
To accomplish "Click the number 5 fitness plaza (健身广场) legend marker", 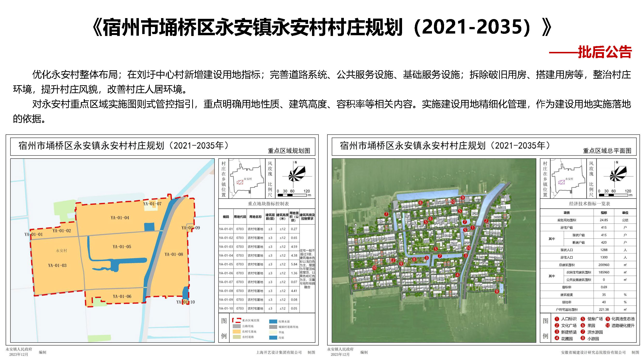I will click(583, 319).
